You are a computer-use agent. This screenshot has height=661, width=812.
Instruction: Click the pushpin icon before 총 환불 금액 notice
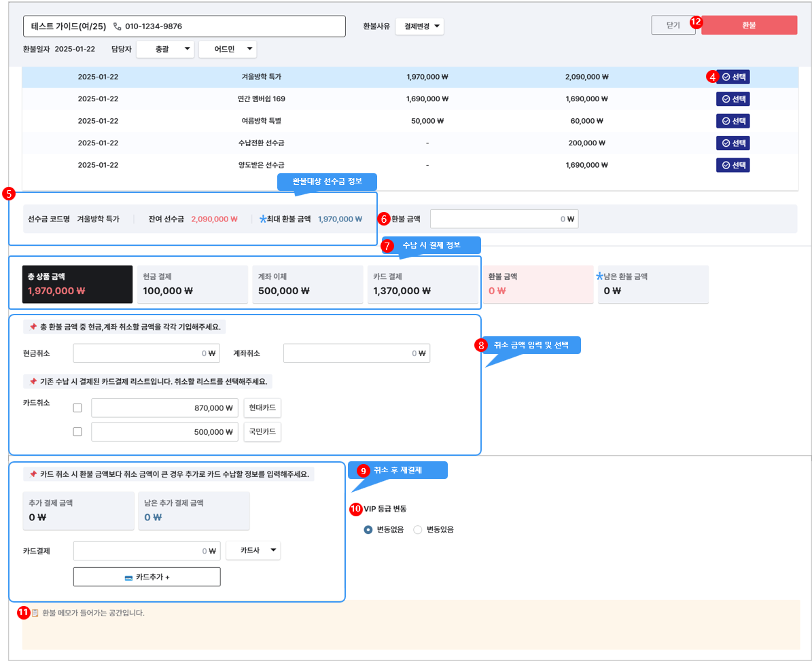coord(33,327)
